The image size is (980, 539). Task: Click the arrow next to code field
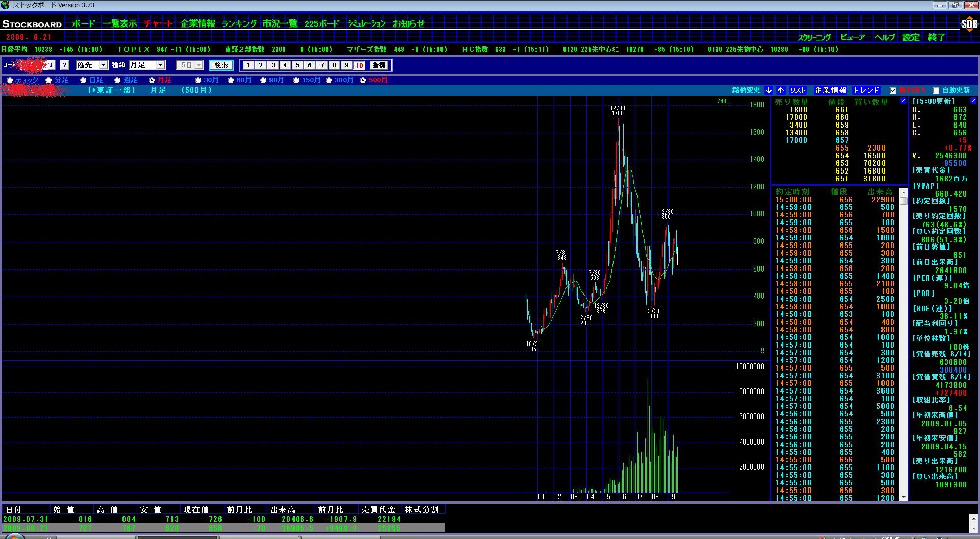click(x=51, y=65)
